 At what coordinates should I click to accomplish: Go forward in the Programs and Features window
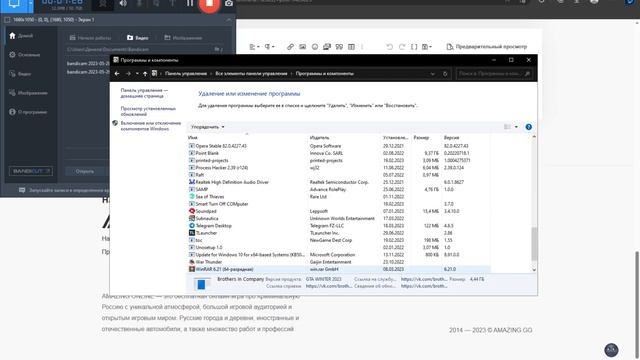click(128, 74)
